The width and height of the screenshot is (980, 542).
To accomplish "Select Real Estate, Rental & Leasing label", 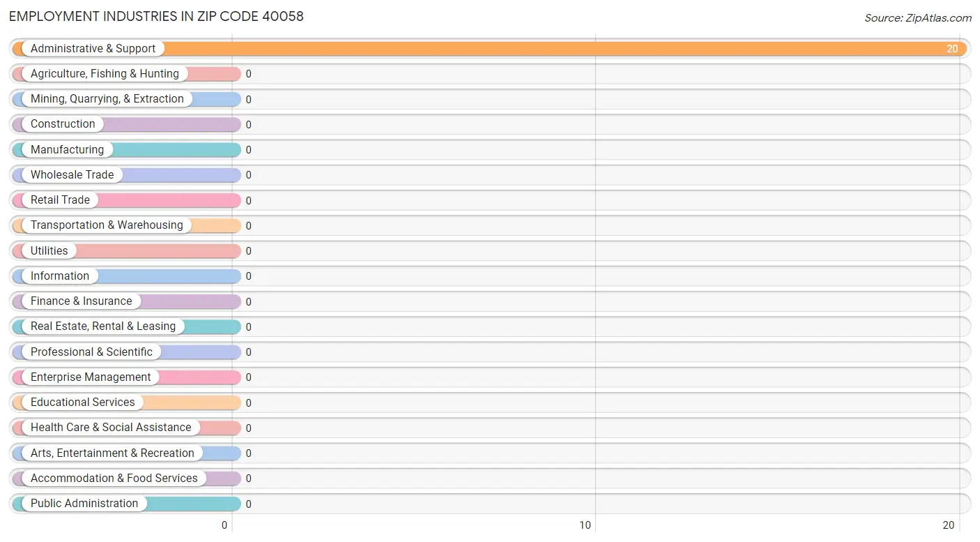I will [x=103, y=326].
